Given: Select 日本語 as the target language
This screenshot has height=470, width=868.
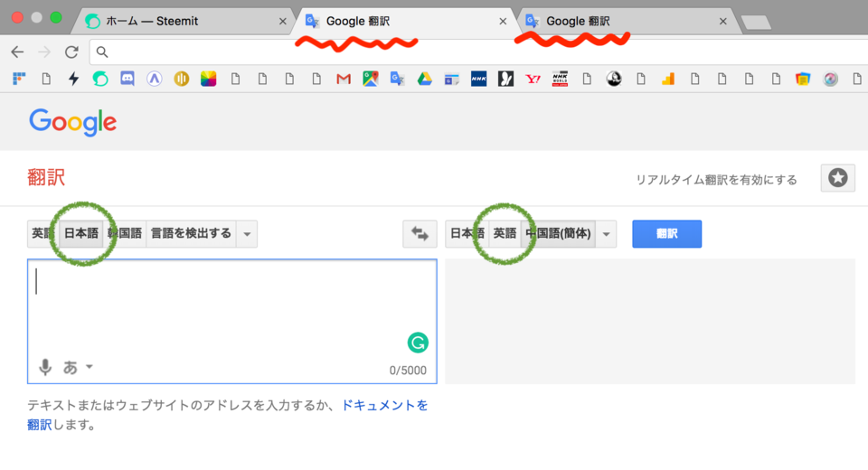Looking at the screenshot, I should pos(467,233).
